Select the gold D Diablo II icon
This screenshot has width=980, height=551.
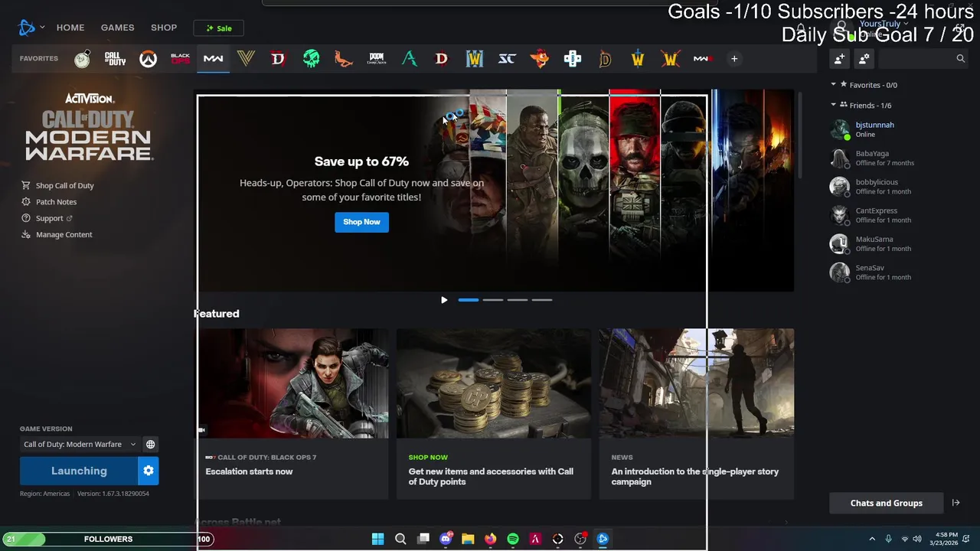point(605,59)
